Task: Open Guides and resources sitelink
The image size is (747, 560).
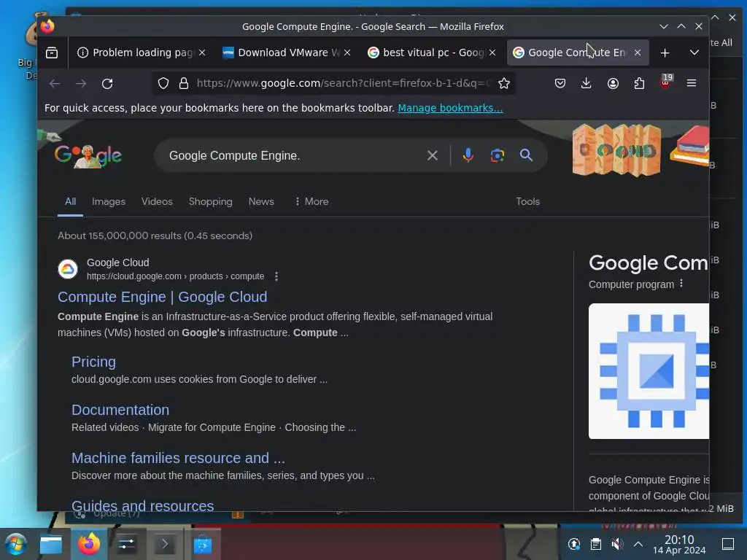Action: (x=142, y=505)
